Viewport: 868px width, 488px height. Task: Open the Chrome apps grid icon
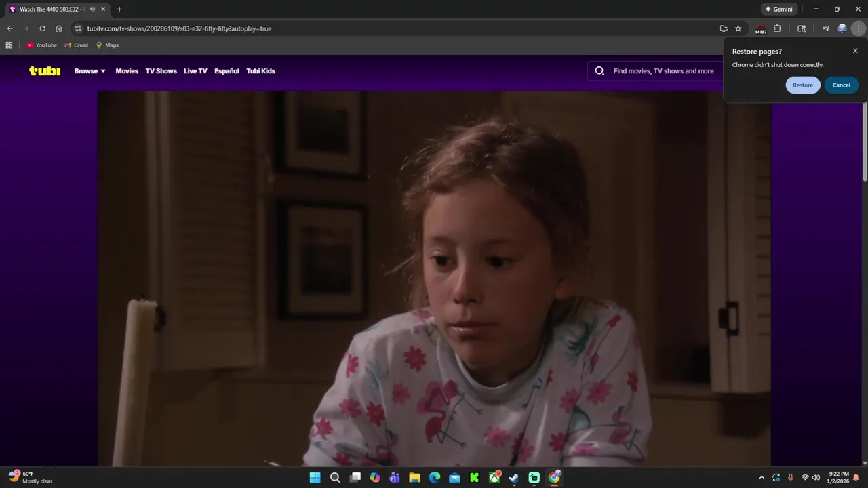coord(9,45)
